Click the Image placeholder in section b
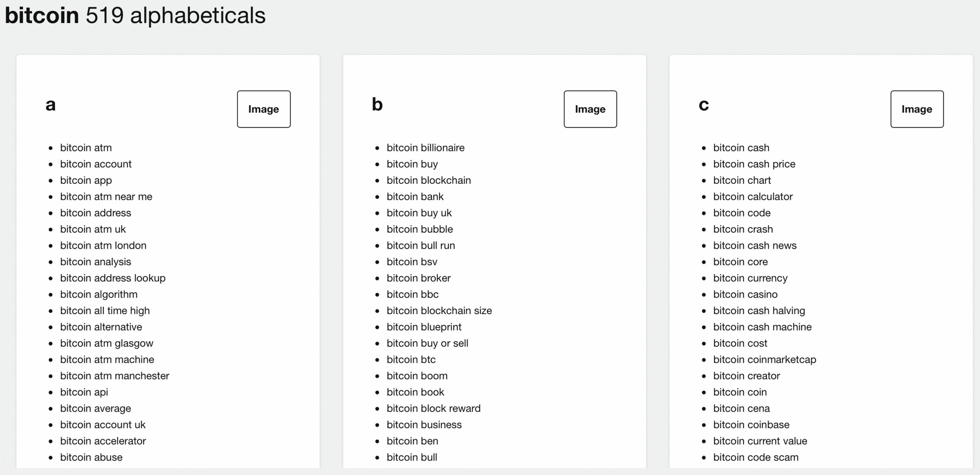Image resolution: width=980 pixels, height=475 pixels. 590,109
